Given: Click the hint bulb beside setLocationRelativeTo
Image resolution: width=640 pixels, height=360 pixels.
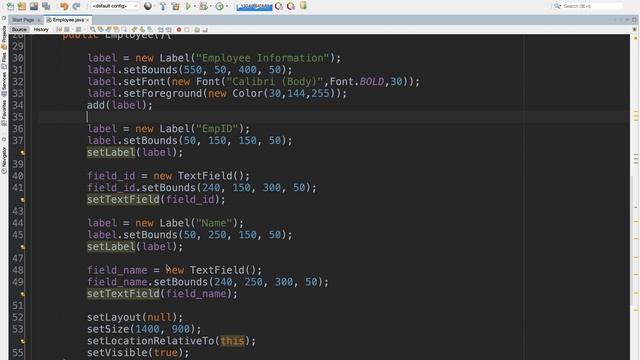Looking at the screenshot, I should 22,341.
